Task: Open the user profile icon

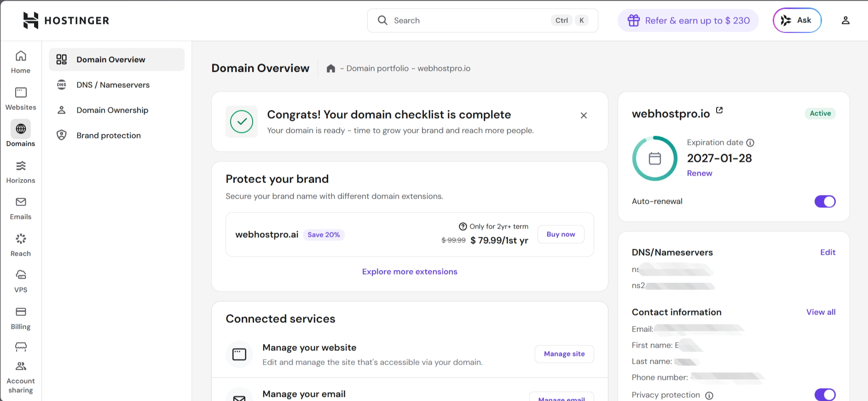Action: 845,20
